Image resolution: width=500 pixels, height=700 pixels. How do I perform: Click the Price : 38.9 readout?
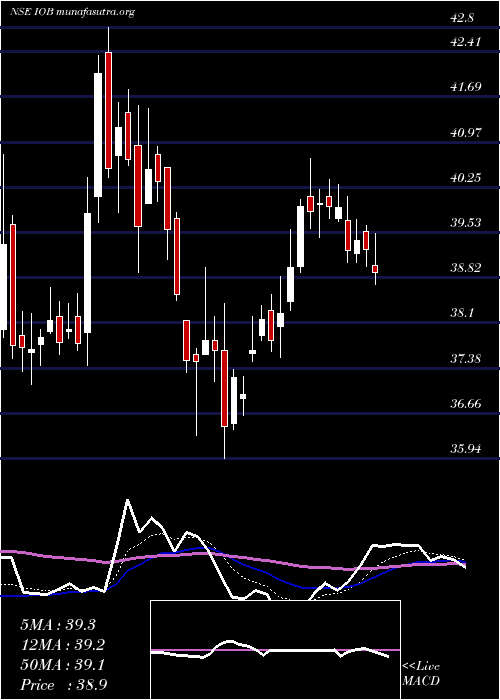[x=63, y=685]
